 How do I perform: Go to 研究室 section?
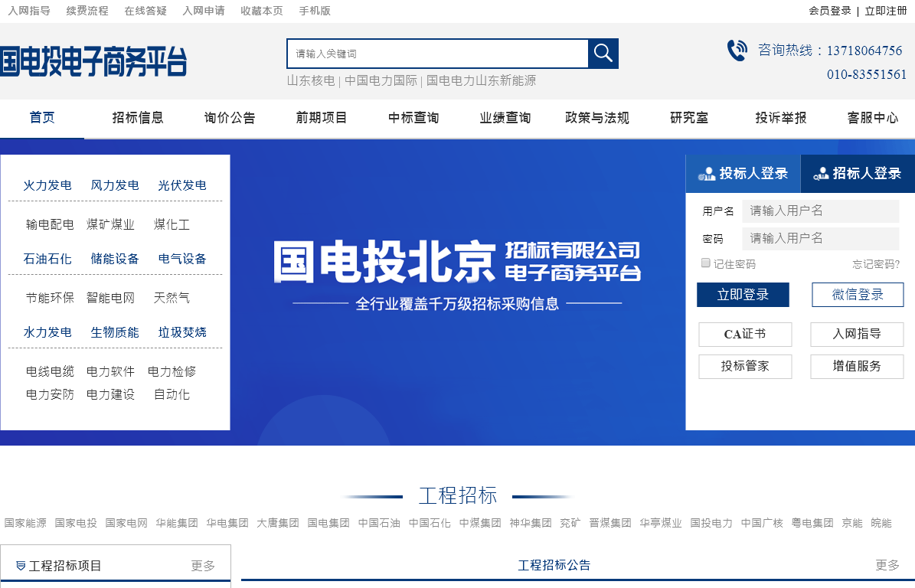point(689,118)
